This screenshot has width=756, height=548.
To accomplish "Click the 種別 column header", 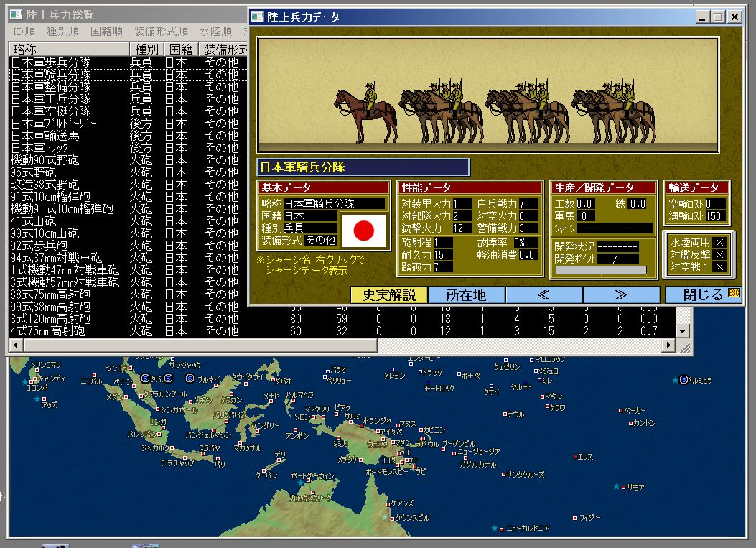I will [x=146, y=50].
